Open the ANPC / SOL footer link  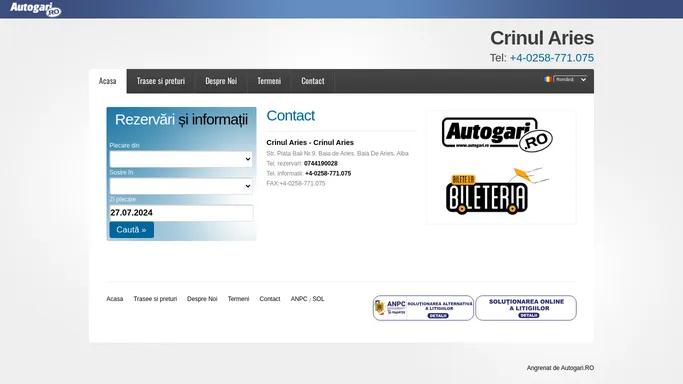point(307,299)
